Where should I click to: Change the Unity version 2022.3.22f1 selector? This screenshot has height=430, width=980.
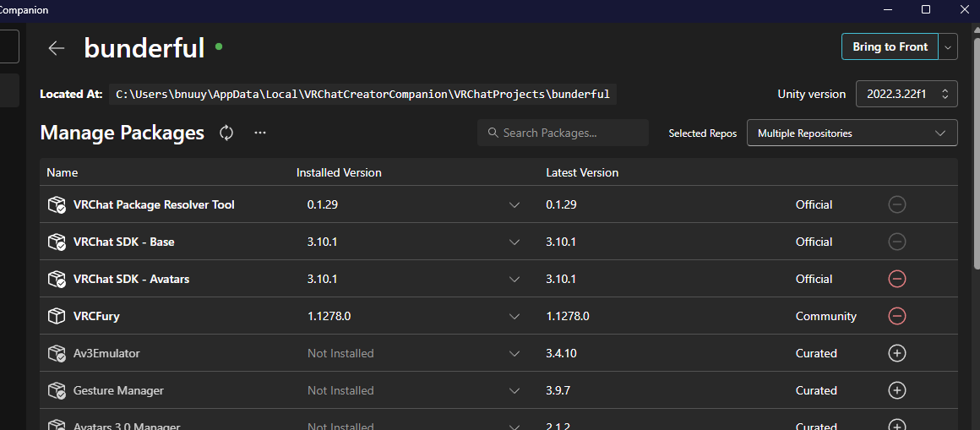[x=906, y=94]
